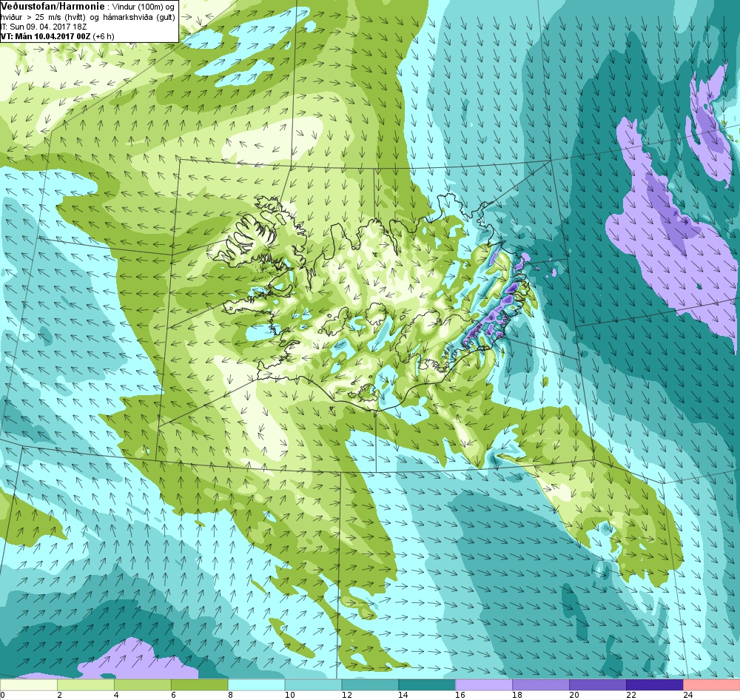Click the '10' legend scale label
Image resolution: width=740 pixels, height=700 pixels.
point(289,695)
